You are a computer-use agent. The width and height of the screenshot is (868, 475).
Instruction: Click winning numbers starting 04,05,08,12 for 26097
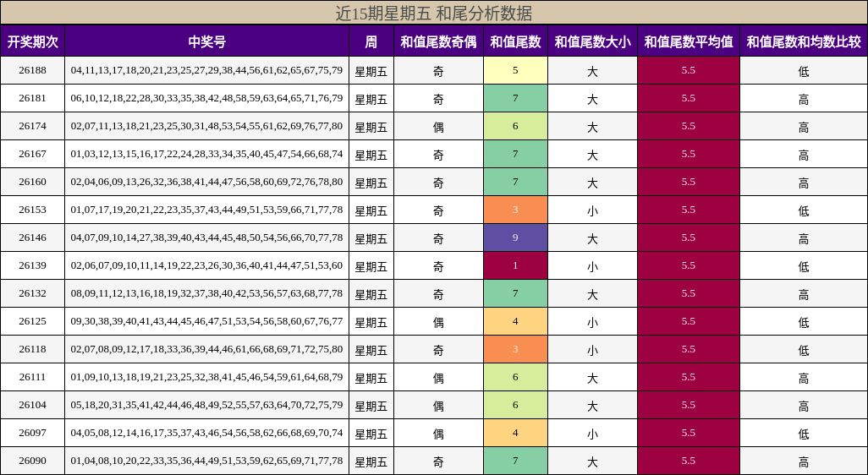207,433
